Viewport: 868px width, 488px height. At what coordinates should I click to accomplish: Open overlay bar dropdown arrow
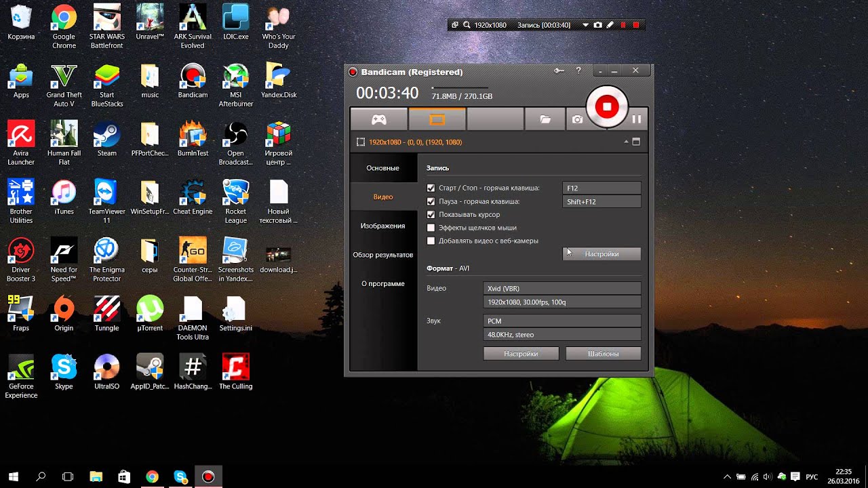click(x=585, y=25)
